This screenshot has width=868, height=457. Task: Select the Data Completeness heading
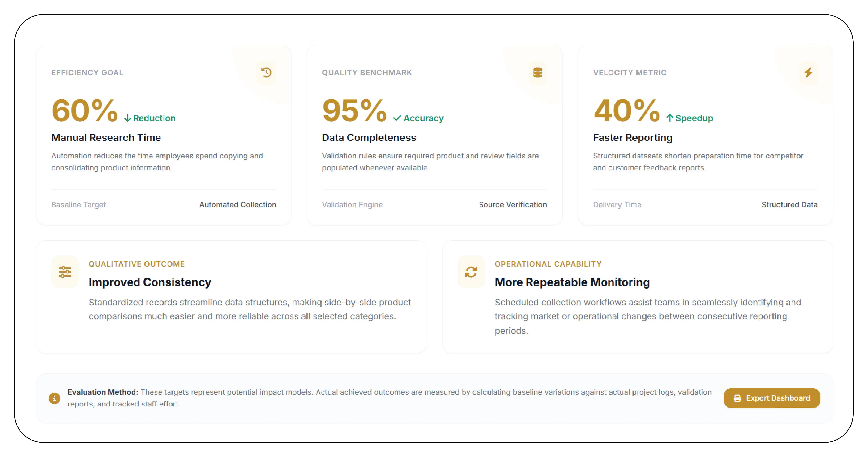[x=369, y=137]
